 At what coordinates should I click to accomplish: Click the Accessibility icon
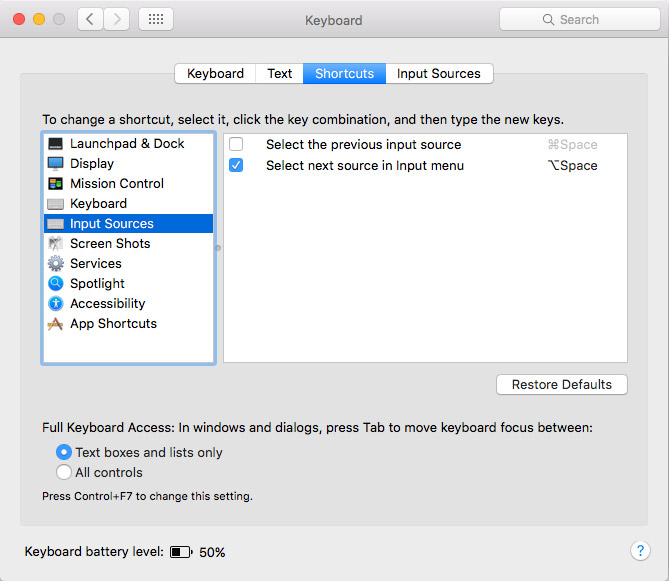click(55, 304)
